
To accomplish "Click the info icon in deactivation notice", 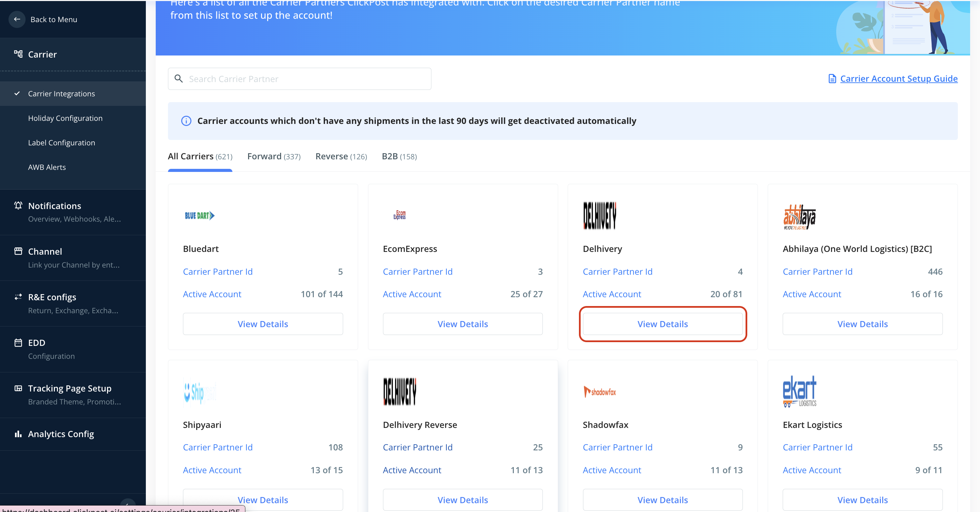I will [186, 121].
